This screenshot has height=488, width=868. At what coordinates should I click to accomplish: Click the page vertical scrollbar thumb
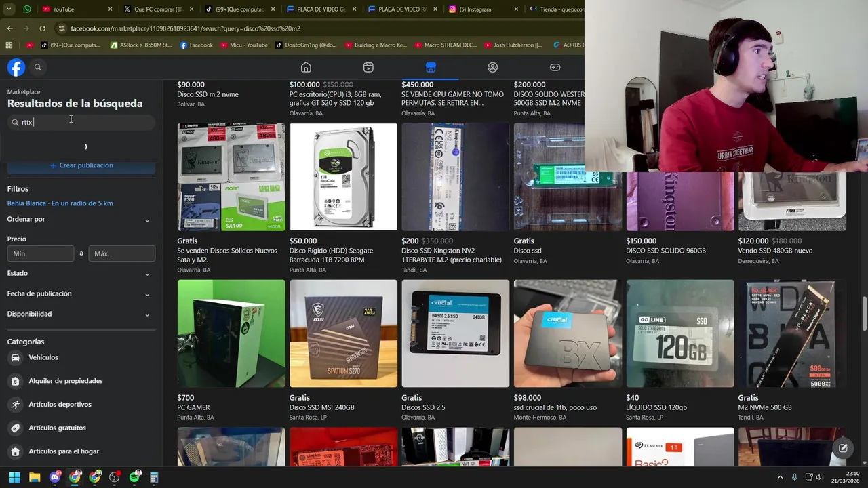point(863,312)
